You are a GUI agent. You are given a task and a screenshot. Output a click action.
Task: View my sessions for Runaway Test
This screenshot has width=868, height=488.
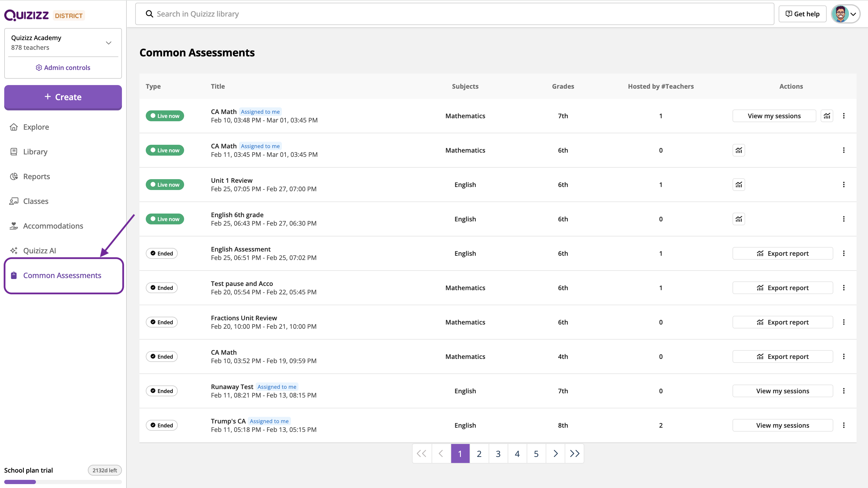coord(782,391)
